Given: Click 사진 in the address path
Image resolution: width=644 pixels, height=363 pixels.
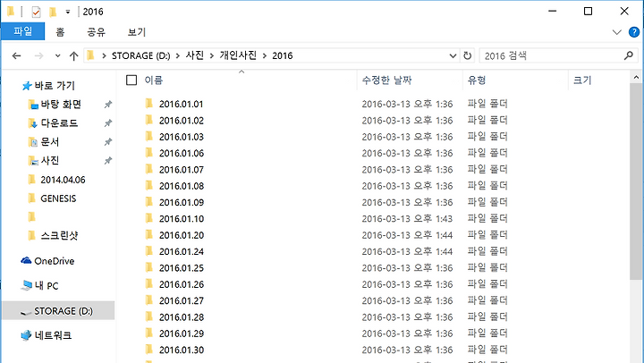Looking at the screenshot, I should tap(195, 55).
